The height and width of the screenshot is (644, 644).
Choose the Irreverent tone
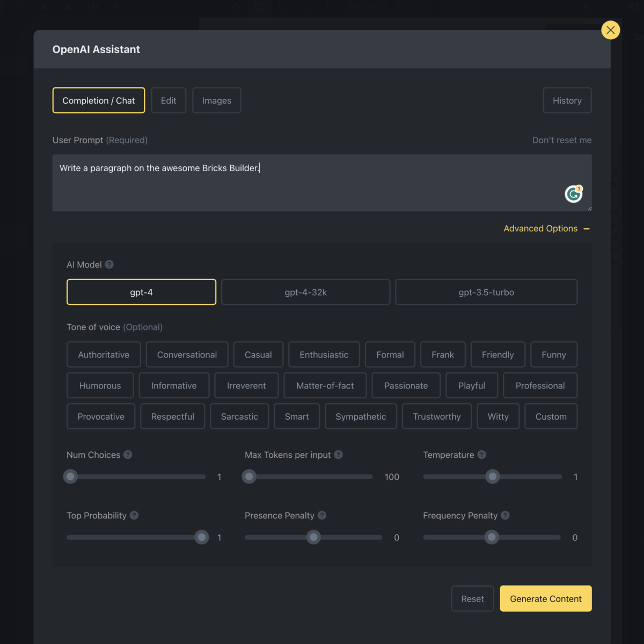point(246,385)
